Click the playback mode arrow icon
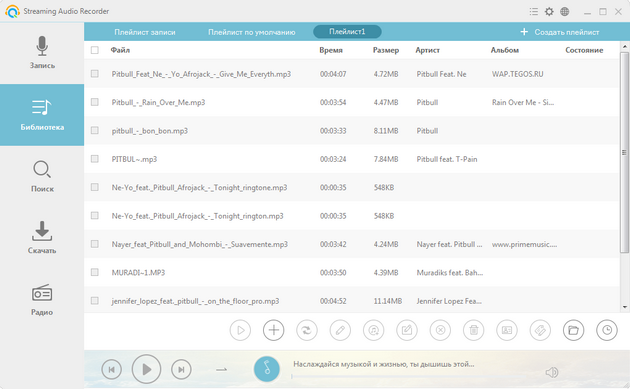The width and height of the screenshot is (630, 389). [x=222, y=369]
